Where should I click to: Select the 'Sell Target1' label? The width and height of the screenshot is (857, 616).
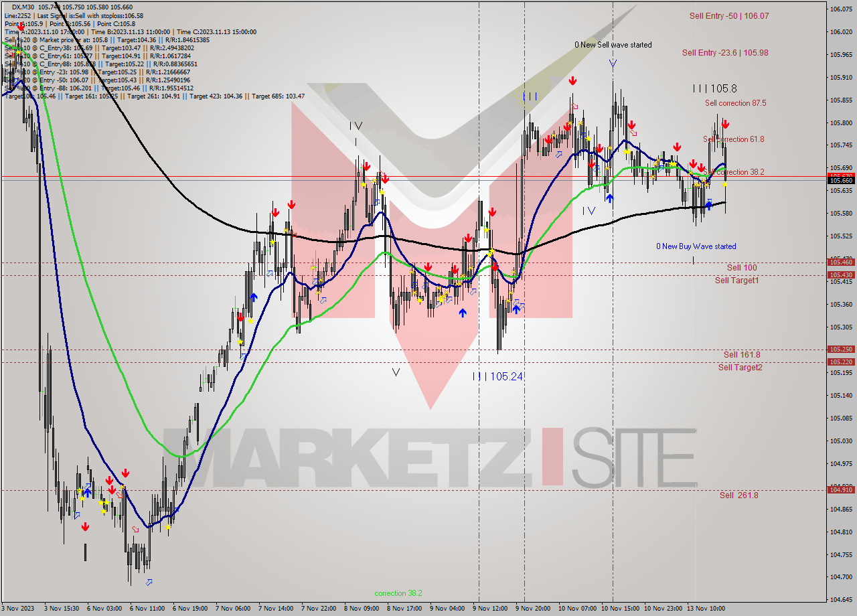pos(736,280)
